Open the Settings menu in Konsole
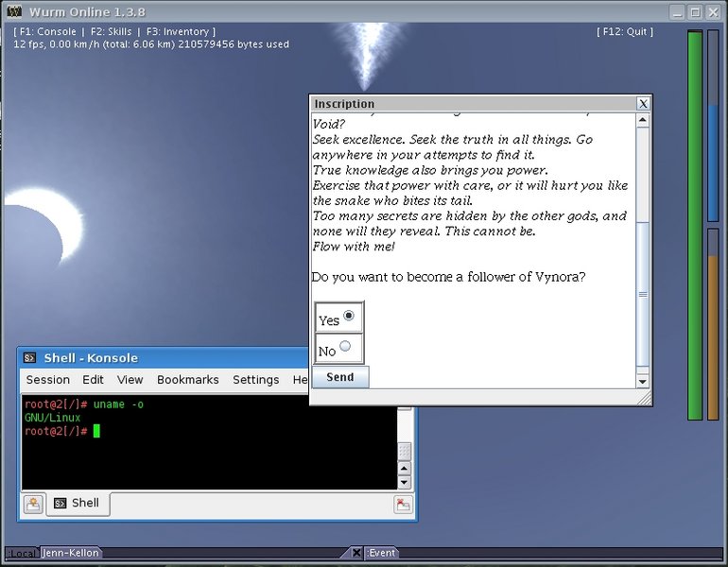Screen dimensions: 728x567 click(256, 380)
